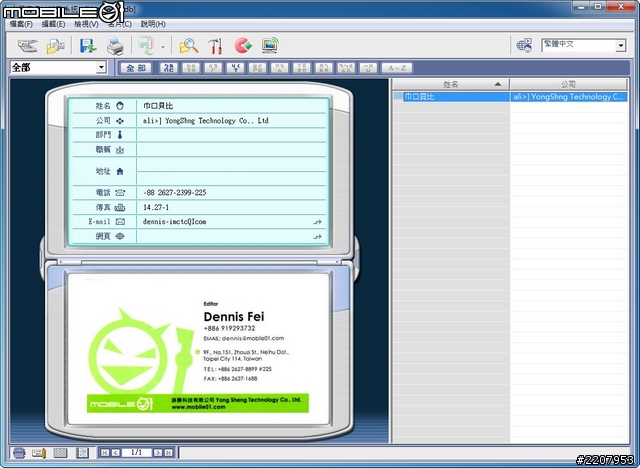
Task: Click the name field 巾口貝比
Action: coord(231,106)
